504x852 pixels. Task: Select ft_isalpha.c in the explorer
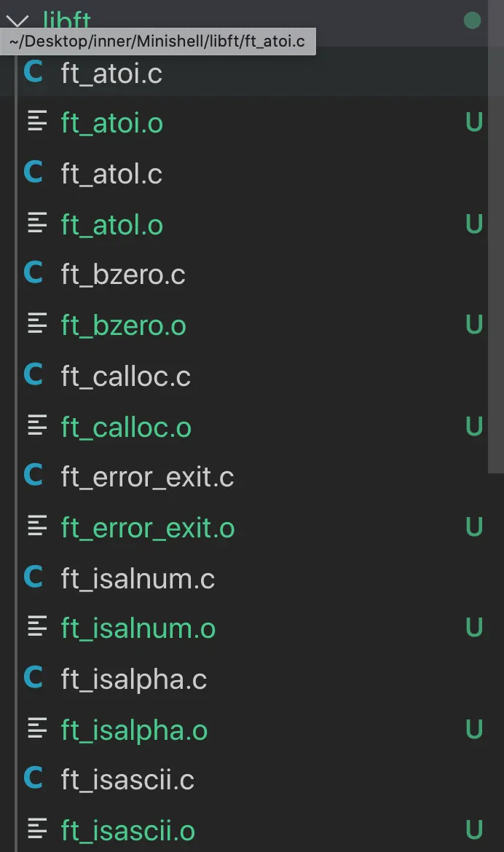(134, 679)
